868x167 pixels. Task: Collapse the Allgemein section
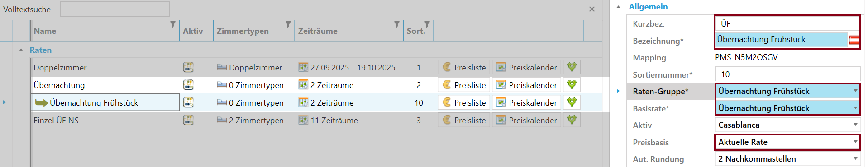[619, 7]
